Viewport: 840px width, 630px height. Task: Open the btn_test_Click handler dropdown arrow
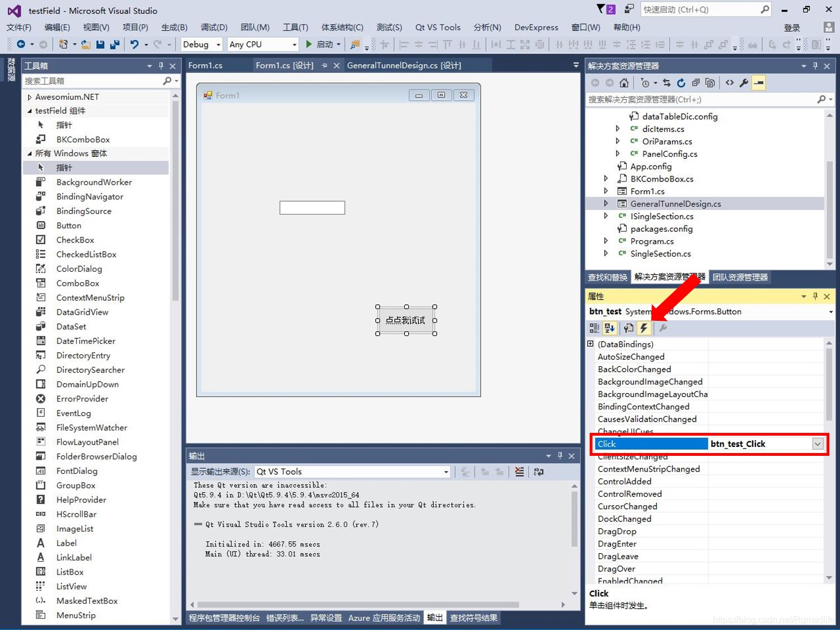pyautogui.click(x=818, y=444)
